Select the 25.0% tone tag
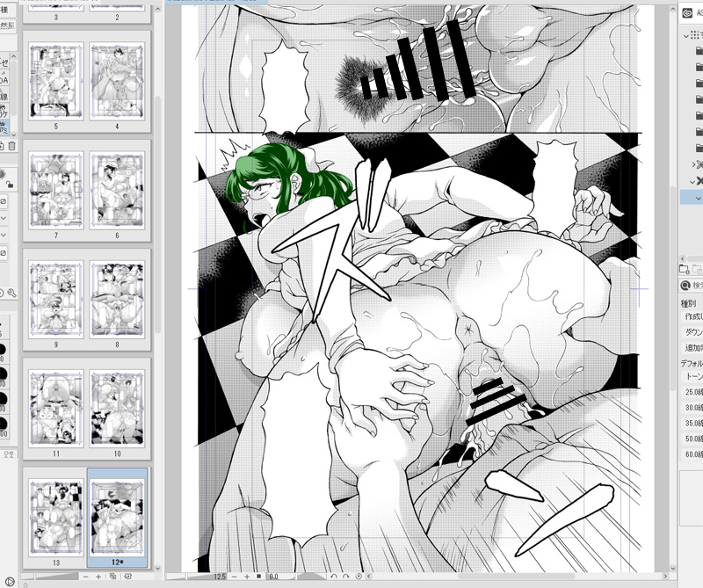This screenshot has height=588, width=703. [x=692, y=391]
